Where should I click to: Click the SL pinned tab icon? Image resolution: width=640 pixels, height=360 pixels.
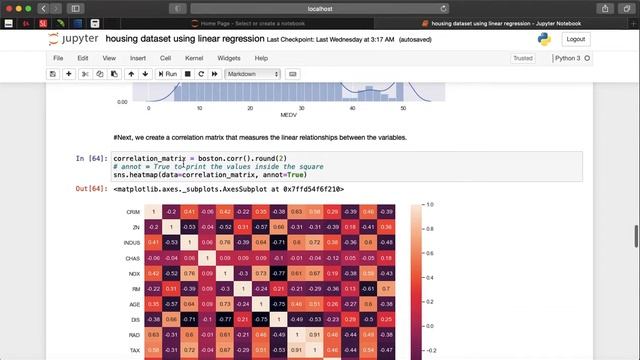click(x=43, y=23)
